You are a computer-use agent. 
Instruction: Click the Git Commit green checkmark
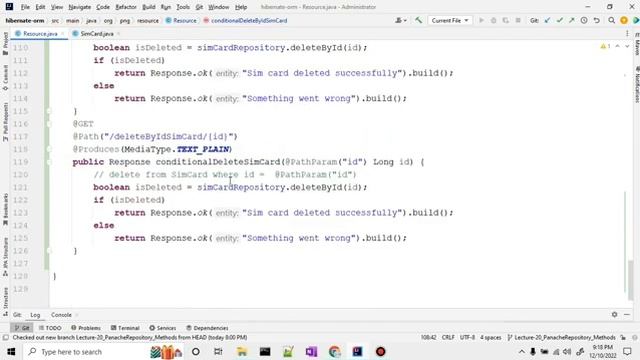[560, 20]
